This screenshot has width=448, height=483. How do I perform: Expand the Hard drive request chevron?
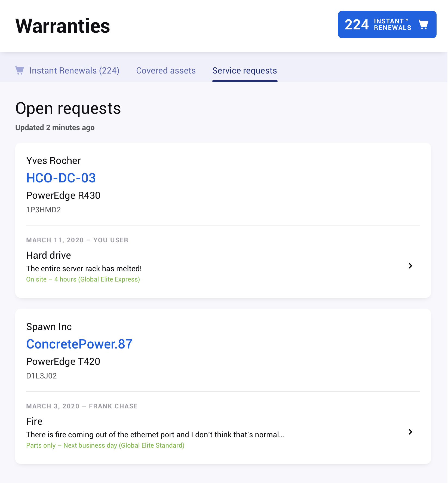410,266
